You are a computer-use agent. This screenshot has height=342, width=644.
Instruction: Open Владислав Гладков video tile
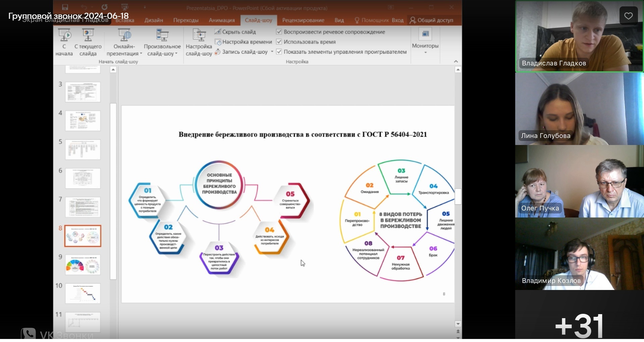click(x=579, y=36)
